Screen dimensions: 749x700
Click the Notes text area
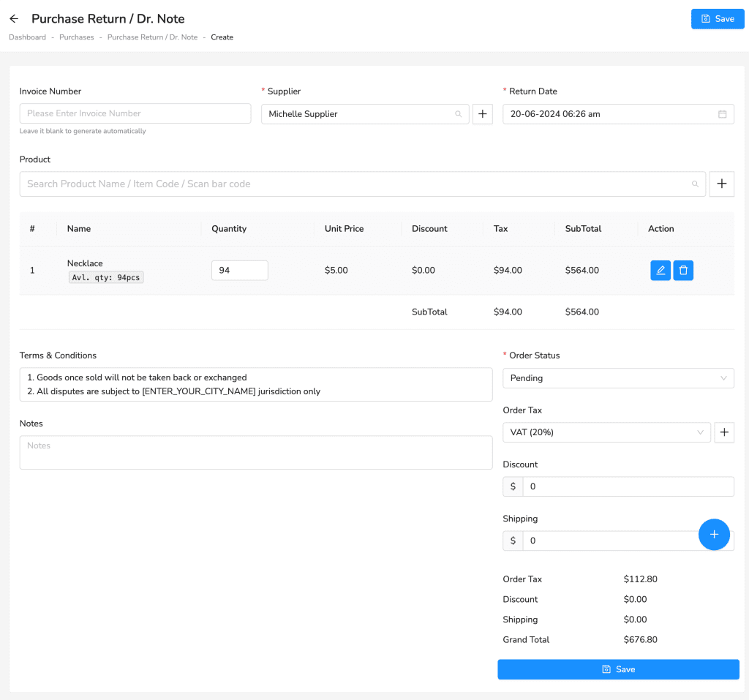[256, 453]
